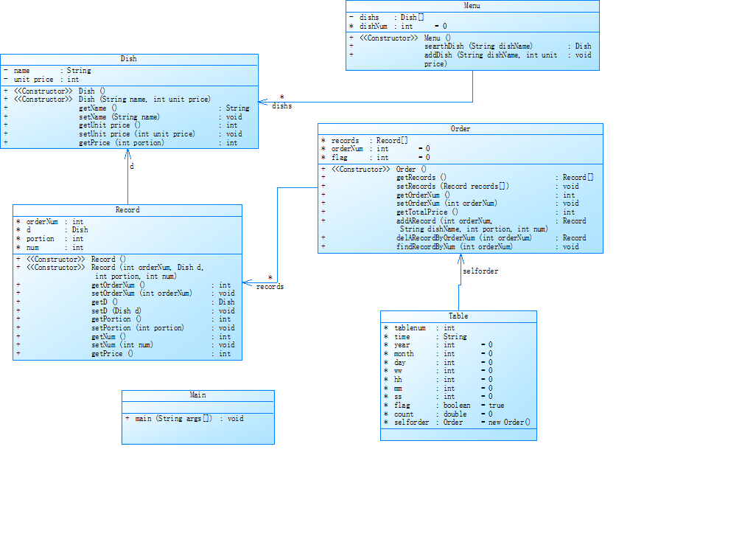Select the selforder association label

(x=480, y=271)
